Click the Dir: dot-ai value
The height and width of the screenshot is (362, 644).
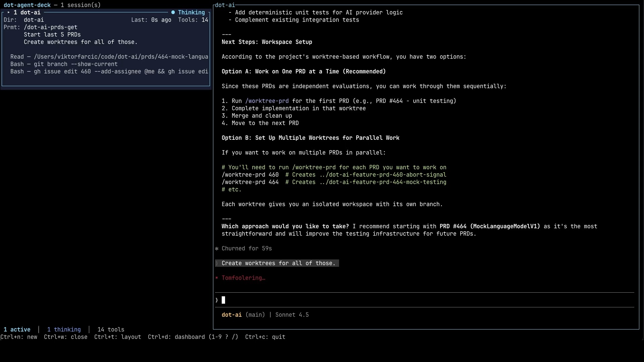(x=34, y=20)
